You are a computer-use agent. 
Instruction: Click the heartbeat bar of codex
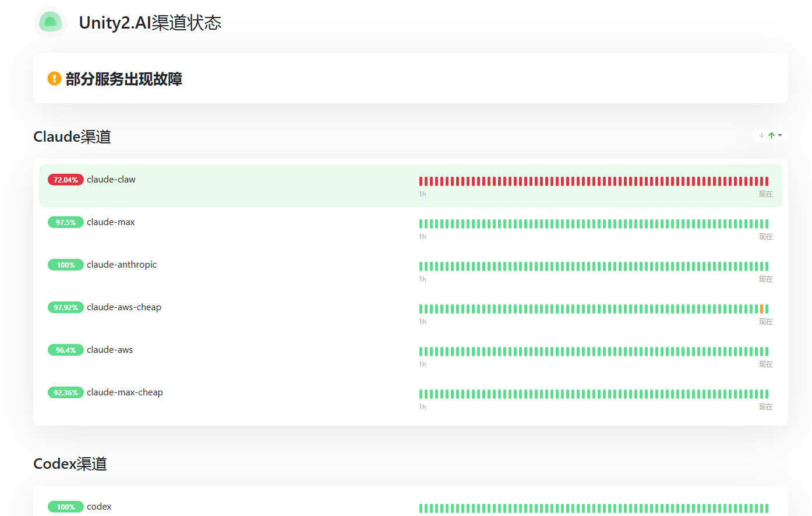pos(594,508)
